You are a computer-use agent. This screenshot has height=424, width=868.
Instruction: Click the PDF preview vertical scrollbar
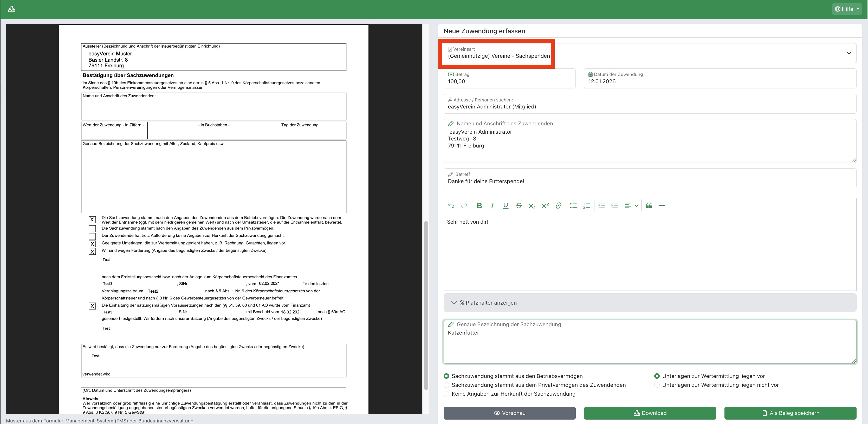426,305
